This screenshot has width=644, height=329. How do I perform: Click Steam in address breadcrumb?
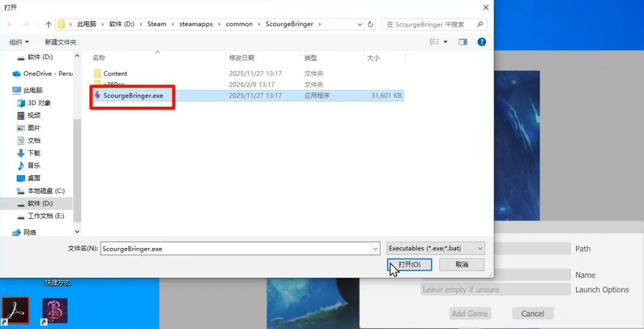coord(157,24)
